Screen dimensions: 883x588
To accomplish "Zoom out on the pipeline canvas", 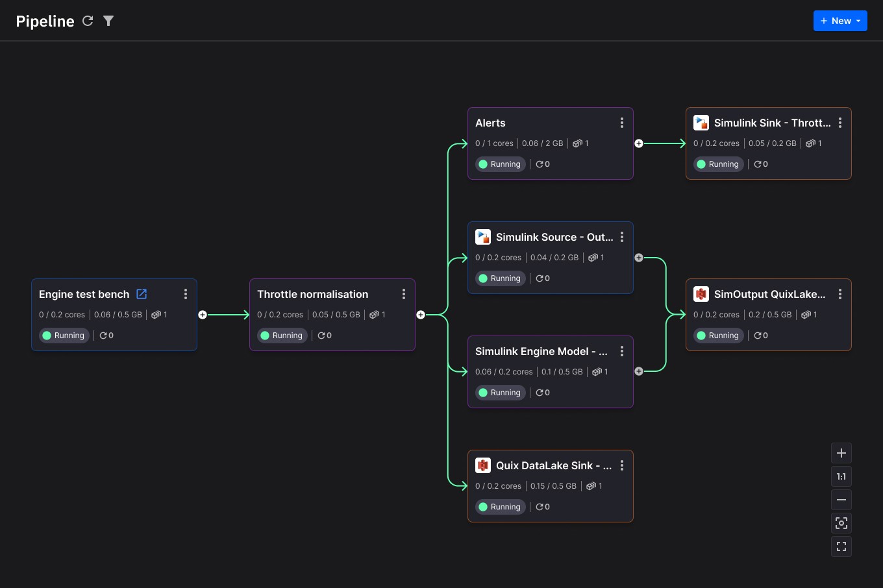I will click(841, 500).
